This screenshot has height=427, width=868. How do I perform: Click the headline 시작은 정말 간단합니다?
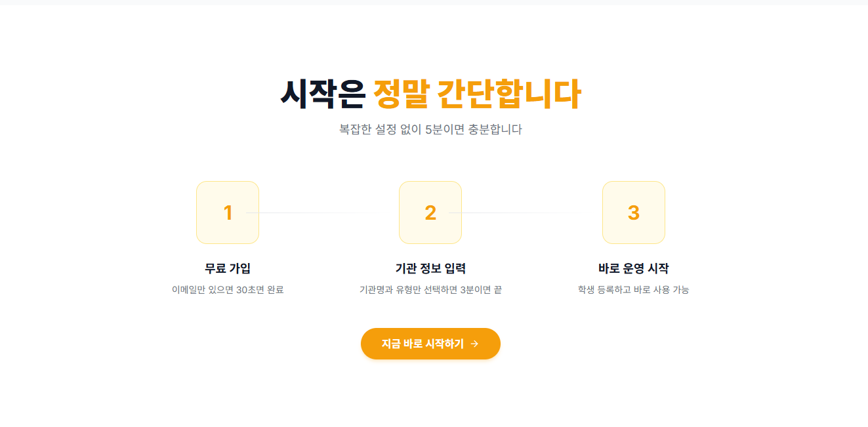click(430, 92)
